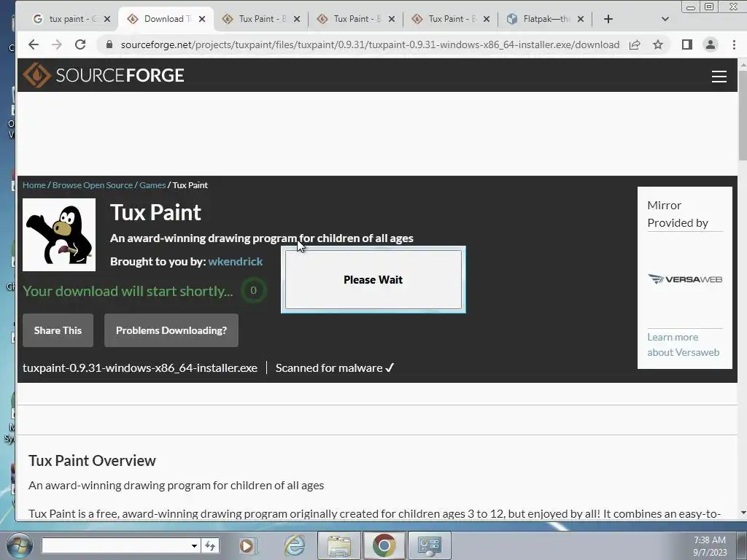The height and width of the screenshot is (560, 747).
Task: Close the Download Tux Paint tab
Action: coord(202,19)
